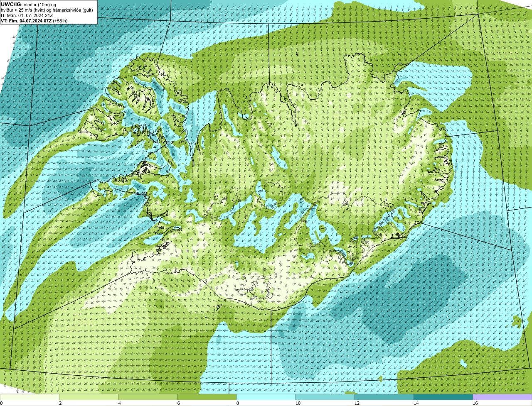Select the light cyan 8–10 m/s legend swatch

point(266,397)
